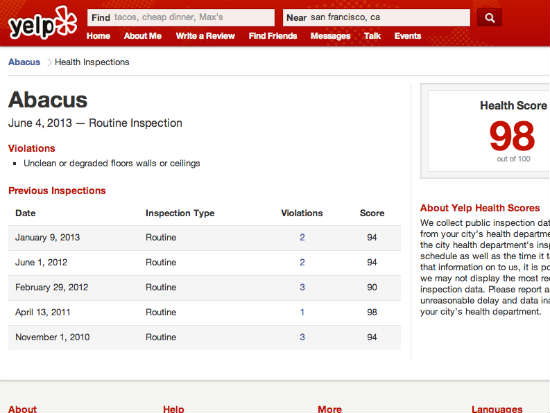Click the Inspection Type column header
550x413 pixels.
(180, 213)
